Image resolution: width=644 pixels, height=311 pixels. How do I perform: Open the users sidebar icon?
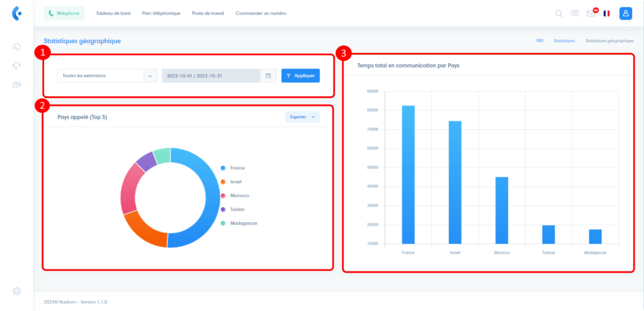point(17,84)
